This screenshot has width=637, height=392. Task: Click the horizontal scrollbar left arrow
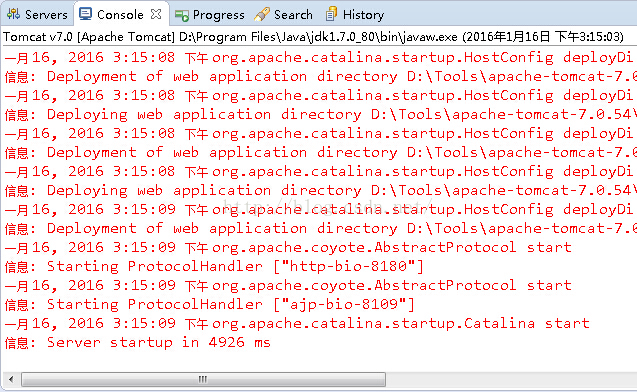click(x=11, y=379)
